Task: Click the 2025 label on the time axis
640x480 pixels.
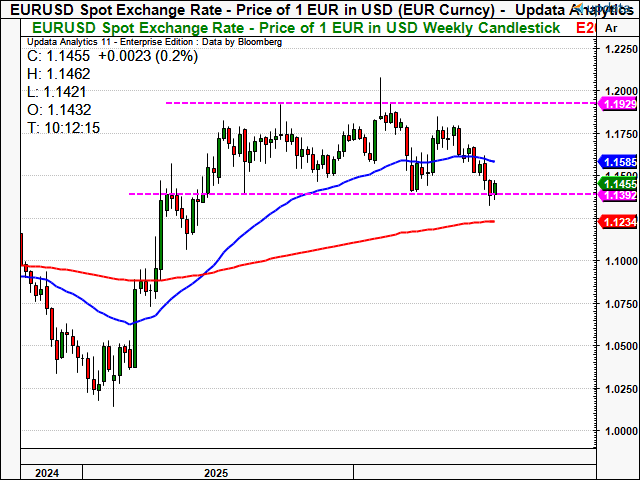Action: tap(216, 473)
